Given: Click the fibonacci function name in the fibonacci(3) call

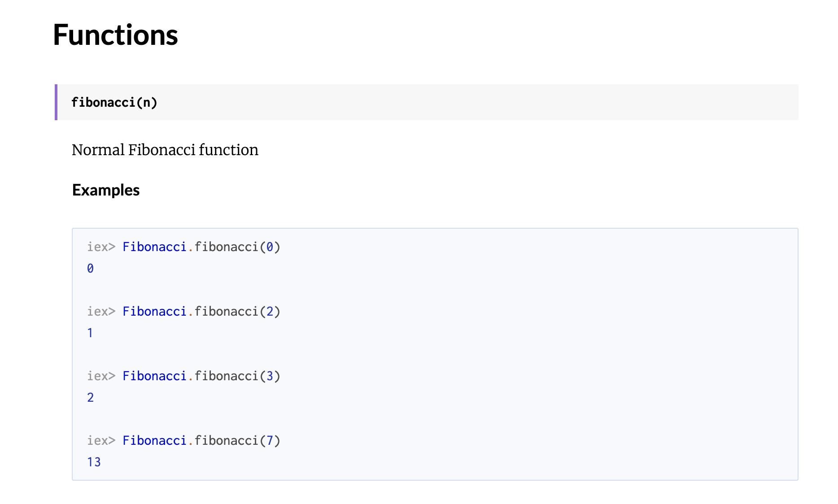Looking at the screenshot, I should (x=227, y=376).
